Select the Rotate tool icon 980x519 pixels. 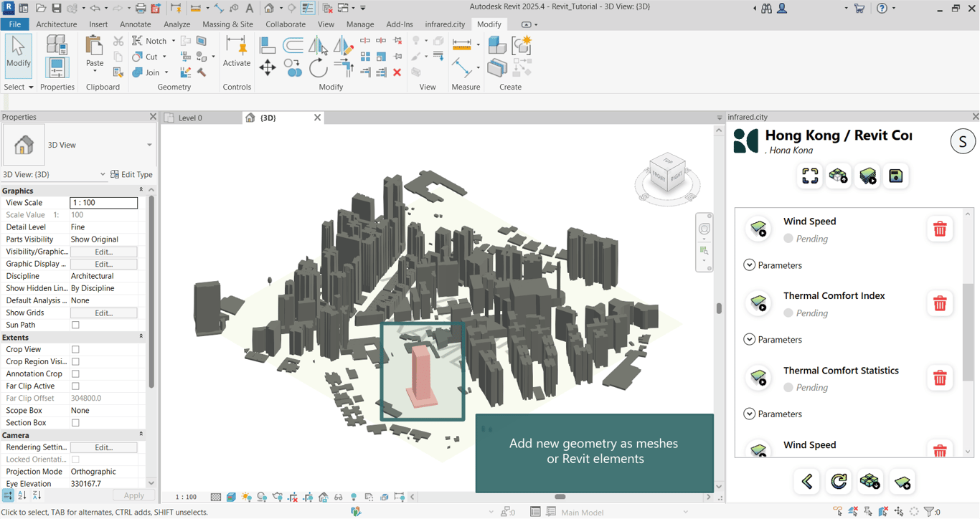318,68
